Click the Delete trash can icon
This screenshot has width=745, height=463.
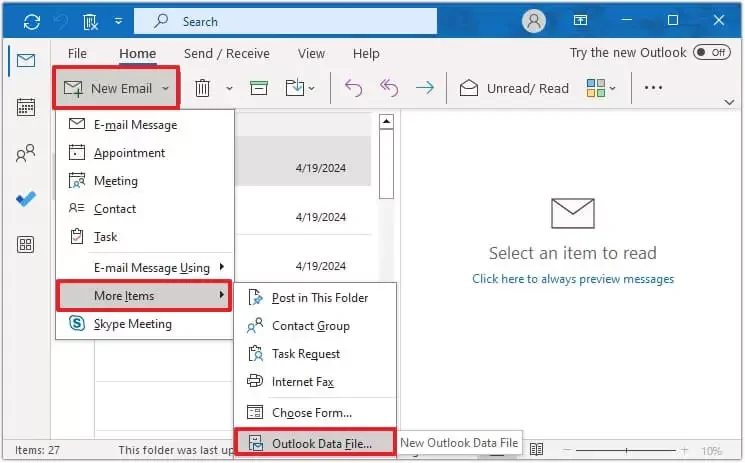point(202,88)
